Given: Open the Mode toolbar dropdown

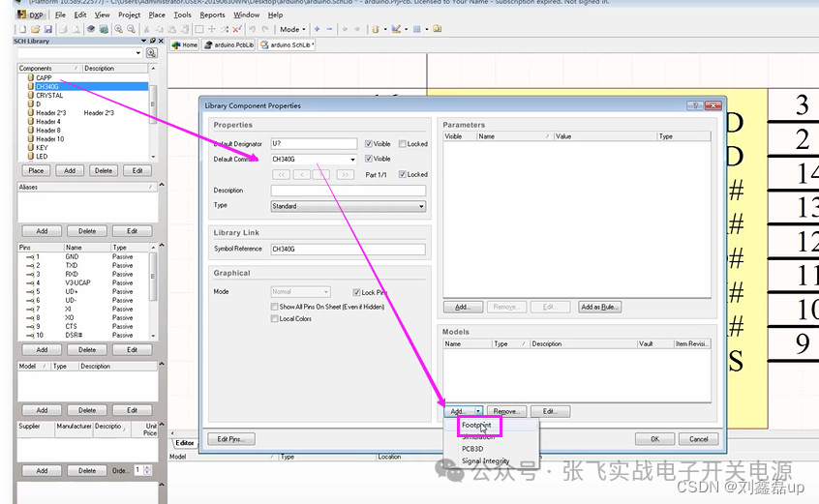Looking at the screenshot, I should coord(292,29).
